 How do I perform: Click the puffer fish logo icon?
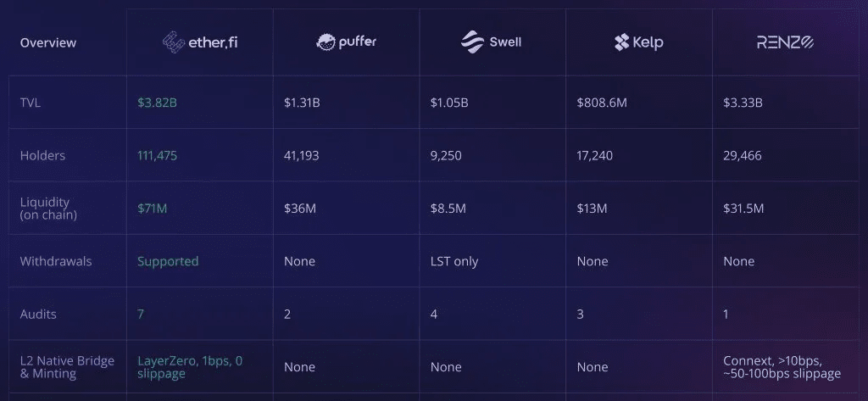(x=325, y=42)
